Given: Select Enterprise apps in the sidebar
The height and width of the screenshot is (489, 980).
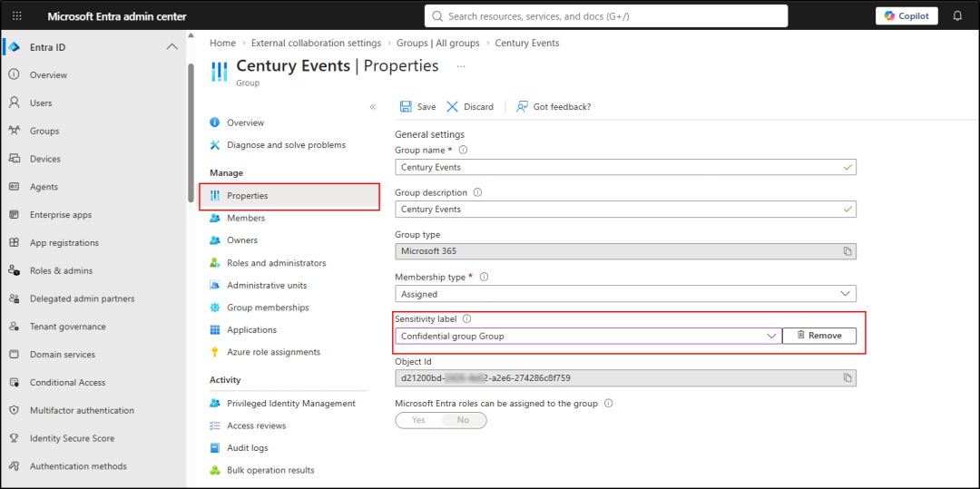Looking at the screenshot, I should click(x=61, y=215).
